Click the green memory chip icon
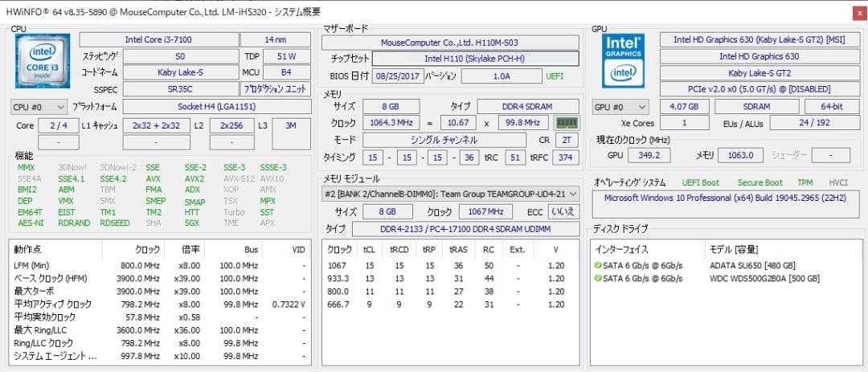 567,123
